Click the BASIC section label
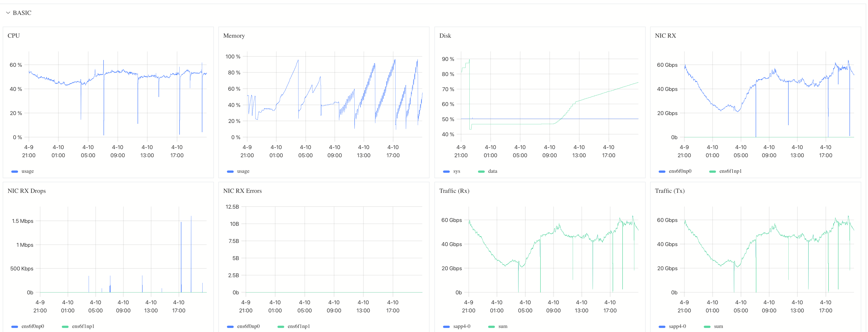The image size is (868, 332). 22,13
